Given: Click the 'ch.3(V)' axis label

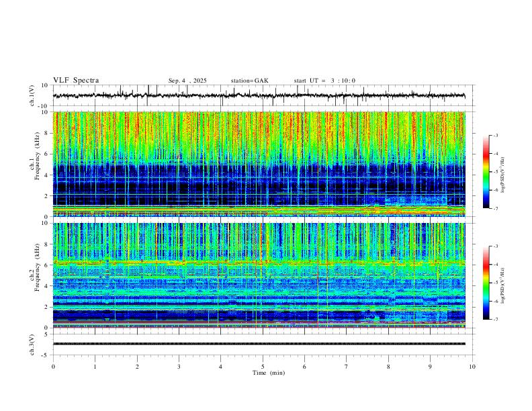Looking at the screenshot, I should [x=32, y=345].
